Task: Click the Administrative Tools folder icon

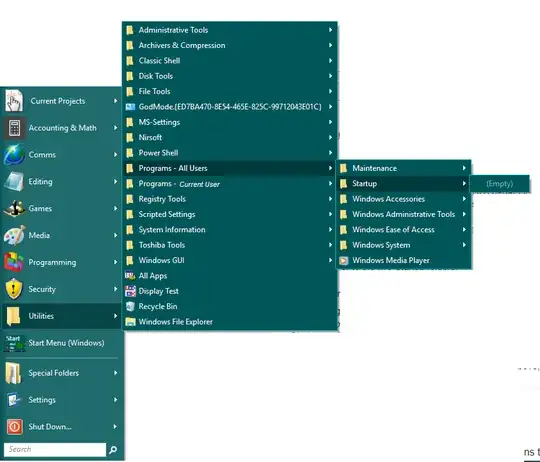Action: [x=130, y=30]
